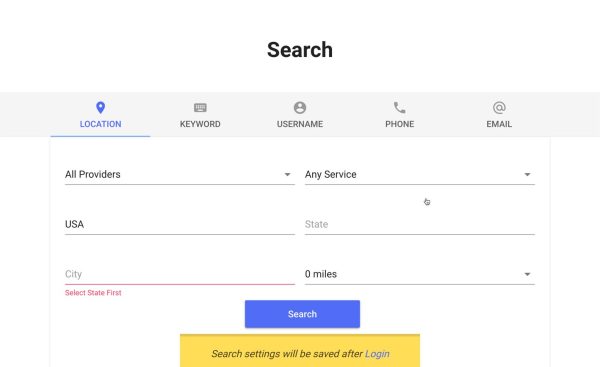Select the LOCATION tab label
This screenshot has width=600, height=367.
tap(100, 124)
